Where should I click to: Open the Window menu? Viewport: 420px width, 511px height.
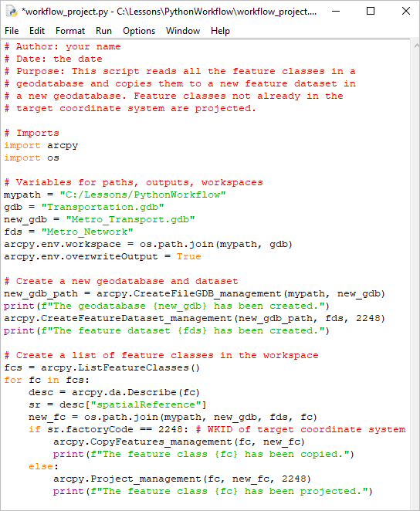(183, 31)
